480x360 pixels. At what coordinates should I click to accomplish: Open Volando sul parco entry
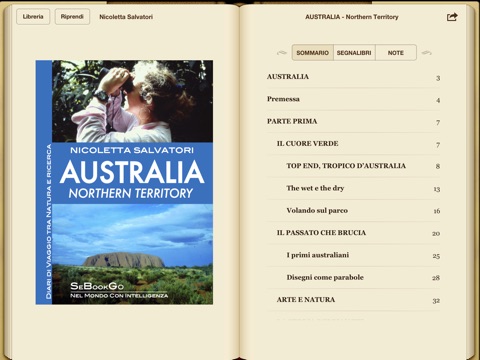(353, 211)
